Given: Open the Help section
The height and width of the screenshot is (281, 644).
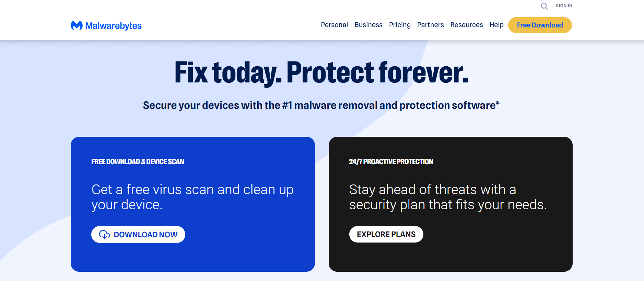Looking at the screenshot, I should 496,25.
